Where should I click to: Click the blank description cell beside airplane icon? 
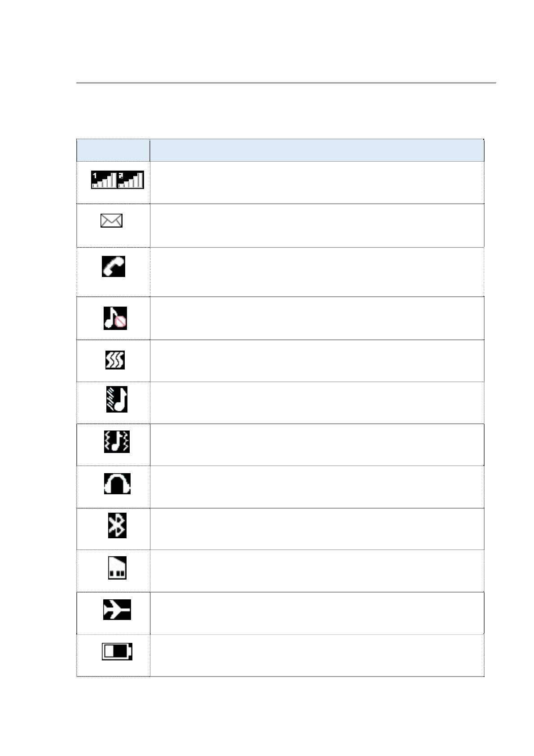(317, 613)
